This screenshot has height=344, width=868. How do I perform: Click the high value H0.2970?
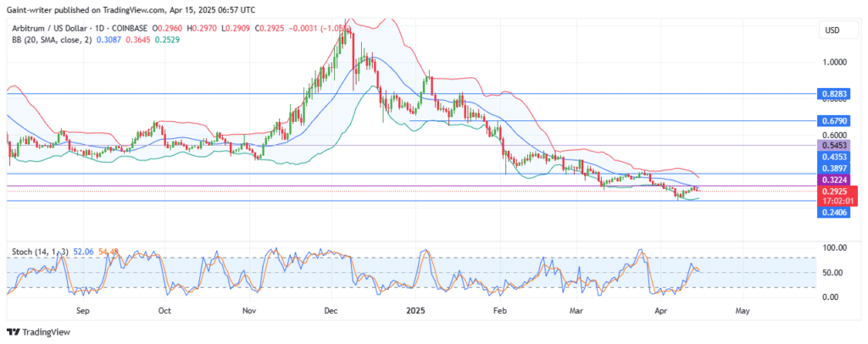pyautogui.click(x=202, y=27)
